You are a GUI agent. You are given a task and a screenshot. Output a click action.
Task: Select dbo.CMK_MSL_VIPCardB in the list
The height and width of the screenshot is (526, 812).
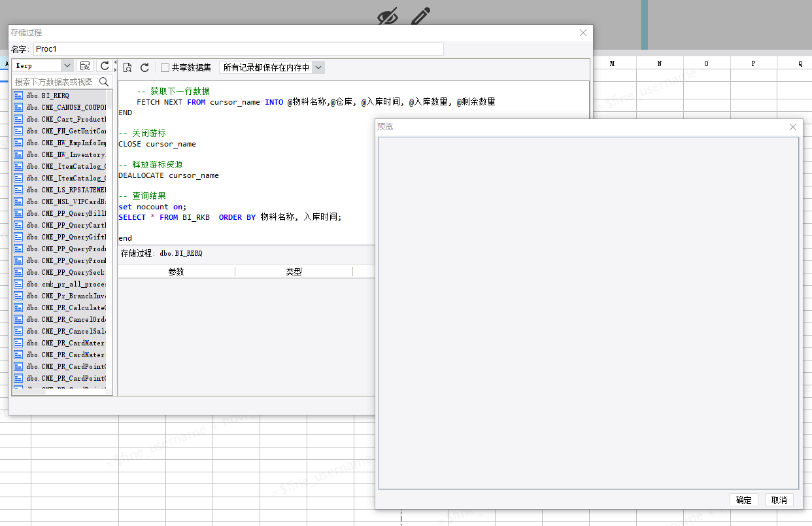tap(59, 202)
